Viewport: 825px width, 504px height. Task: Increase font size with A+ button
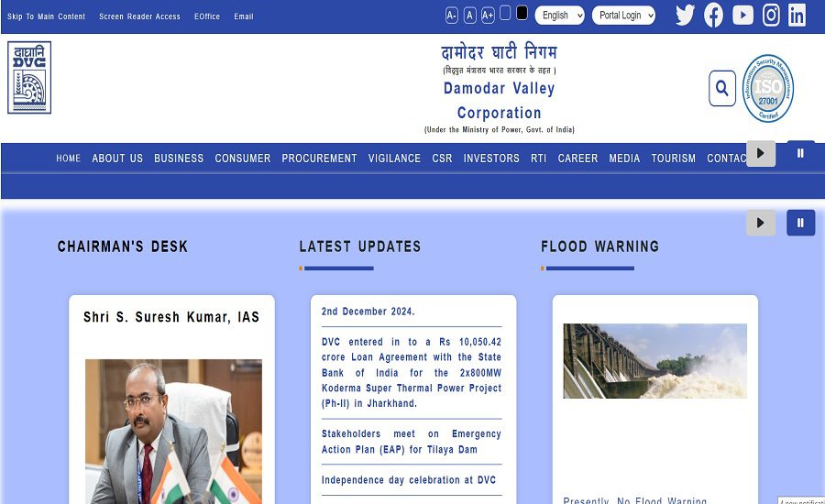[488, 16]
